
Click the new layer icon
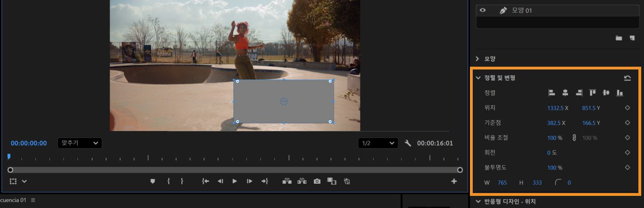tap(632, 38)
